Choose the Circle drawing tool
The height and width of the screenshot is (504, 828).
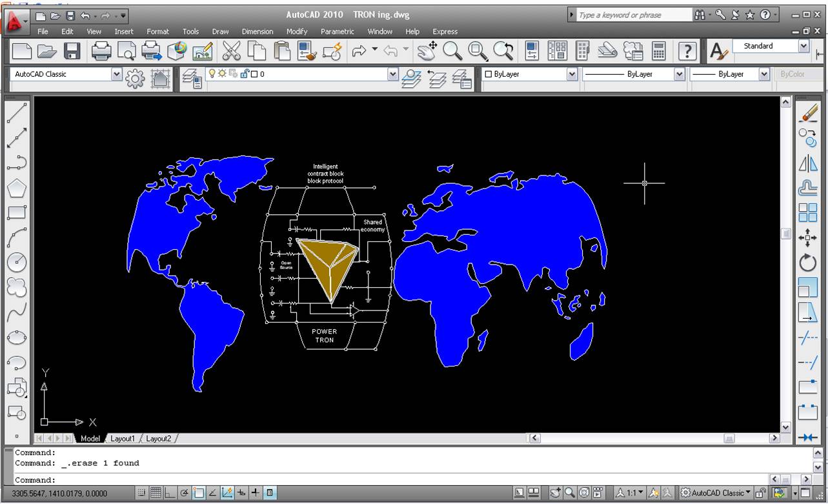pyautogui.click(x=17, y=263)
